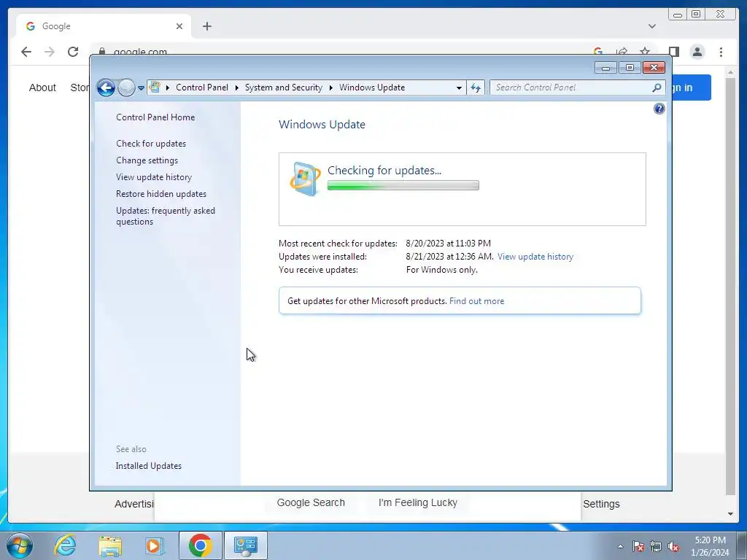Reload the page in Chrome
The width and height of the screenshot is (747, 560).
[x=73, y=52]
